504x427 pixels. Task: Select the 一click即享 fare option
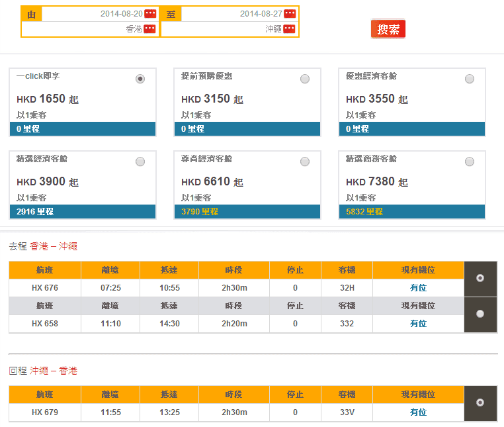pyautogui.click(x=140, y=79)
